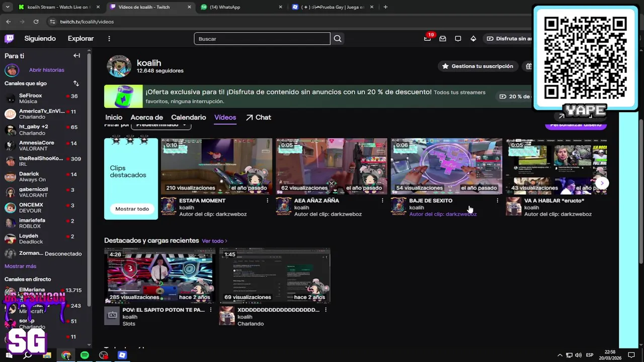
Task: Click the left sidebar scrollbar
Action: pyautogui.click(x=89, y=178)
